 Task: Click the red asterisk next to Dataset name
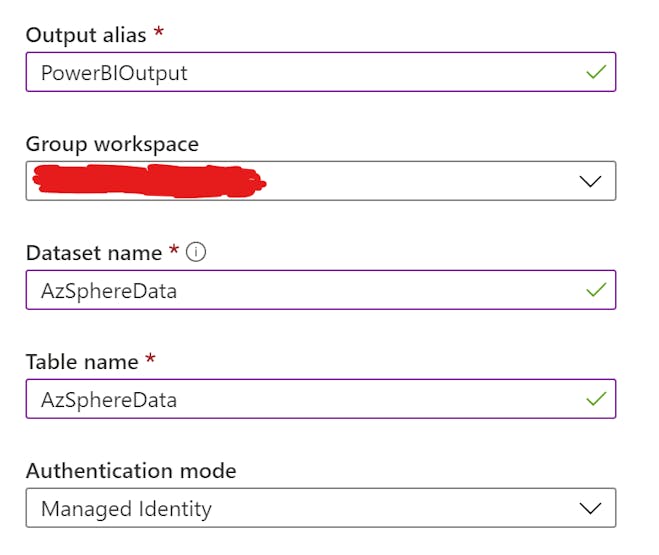(x=174, y=250)
